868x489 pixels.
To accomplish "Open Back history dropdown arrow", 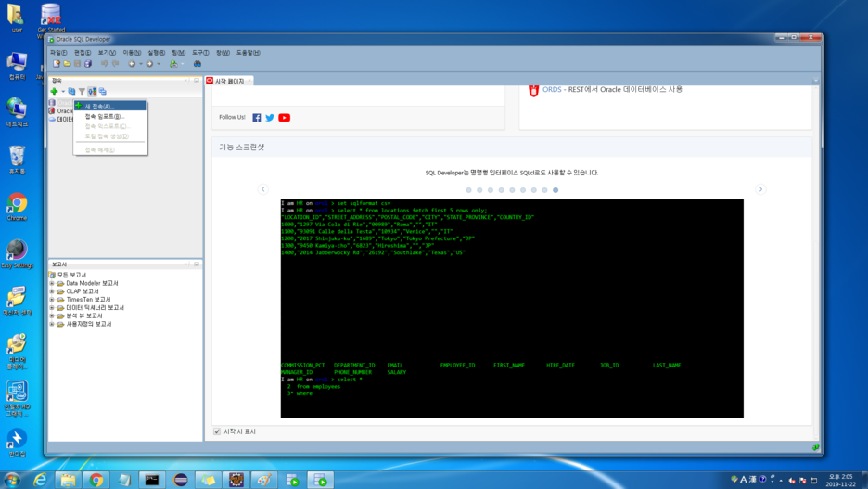I will 141,64.
